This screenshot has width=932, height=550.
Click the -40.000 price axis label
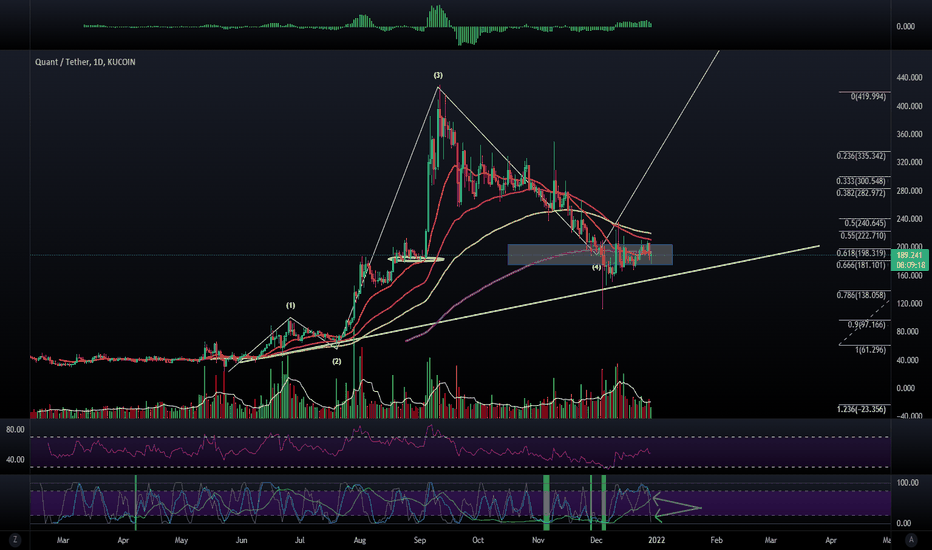909,416
